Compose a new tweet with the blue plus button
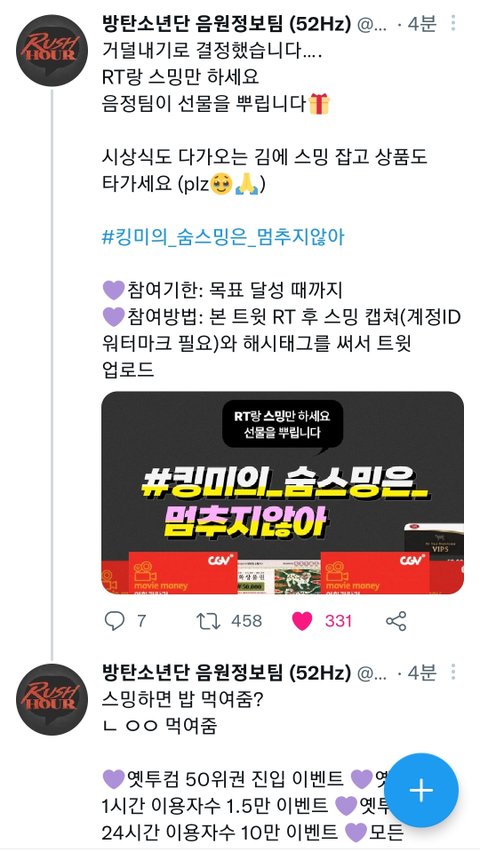 (421, 791)
